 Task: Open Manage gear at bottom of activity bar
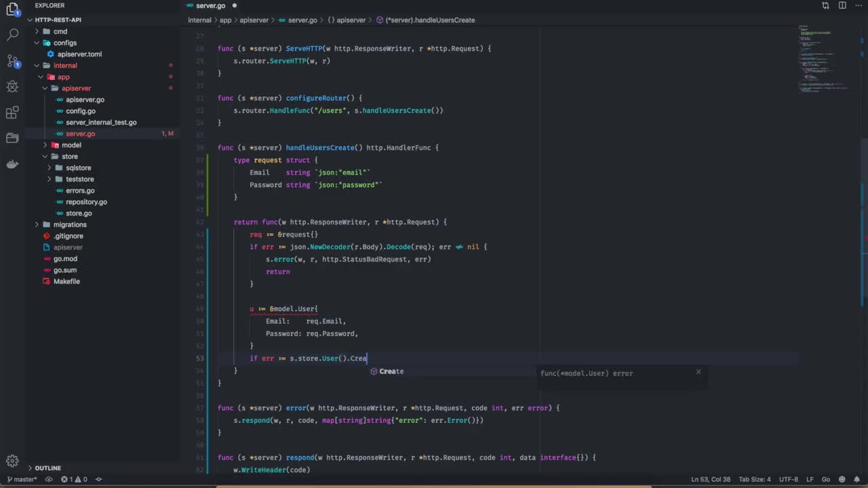point(12,461)
